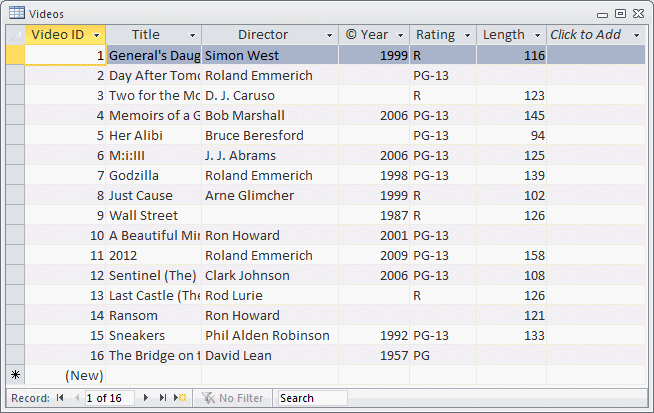Click the Click to Add column header
Viewport: 654px width, 413px height.
coord(596,35)
